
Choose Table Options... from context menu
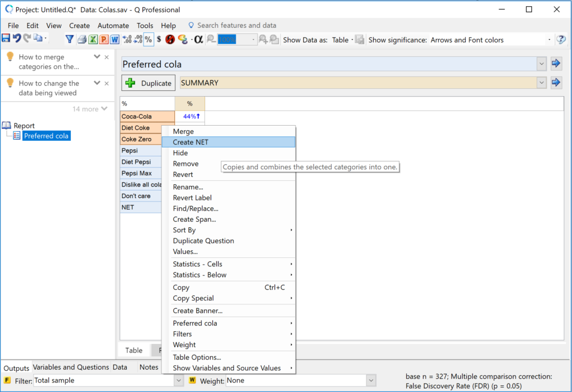228,357
